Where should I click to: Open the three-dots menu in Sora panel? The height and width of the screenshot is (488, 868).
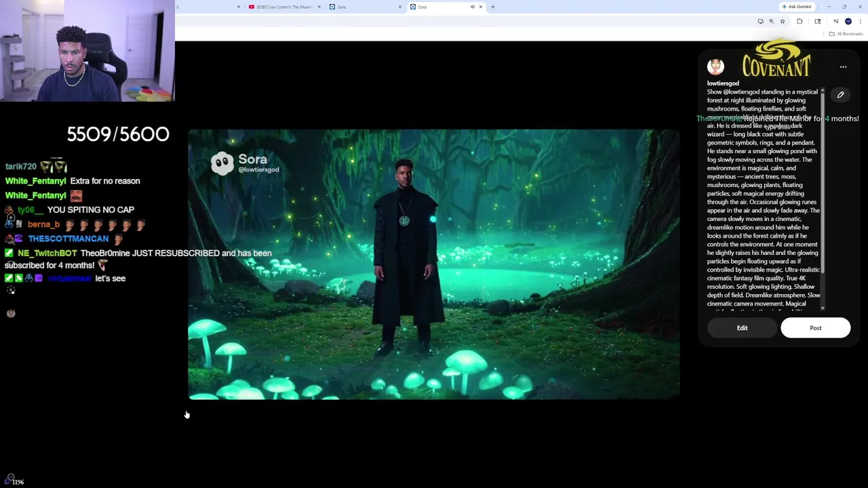pyautogui.click(x=843, y=67)
